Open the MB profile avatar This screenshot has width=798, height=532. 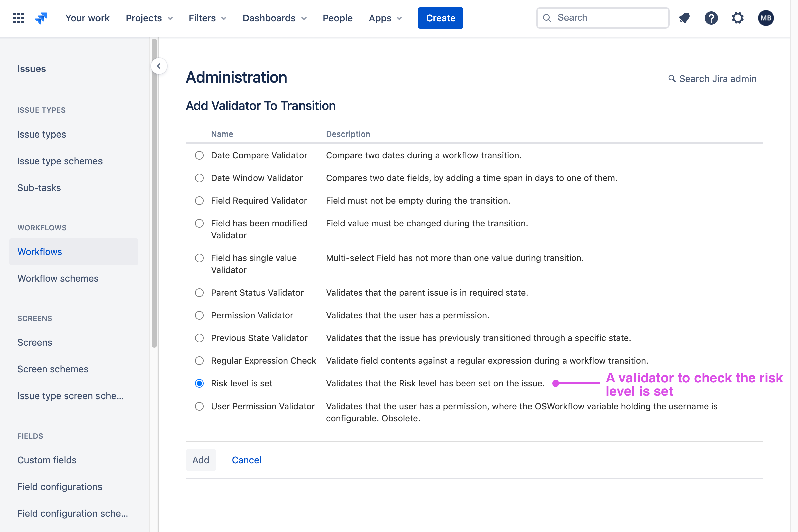(765, 18)
